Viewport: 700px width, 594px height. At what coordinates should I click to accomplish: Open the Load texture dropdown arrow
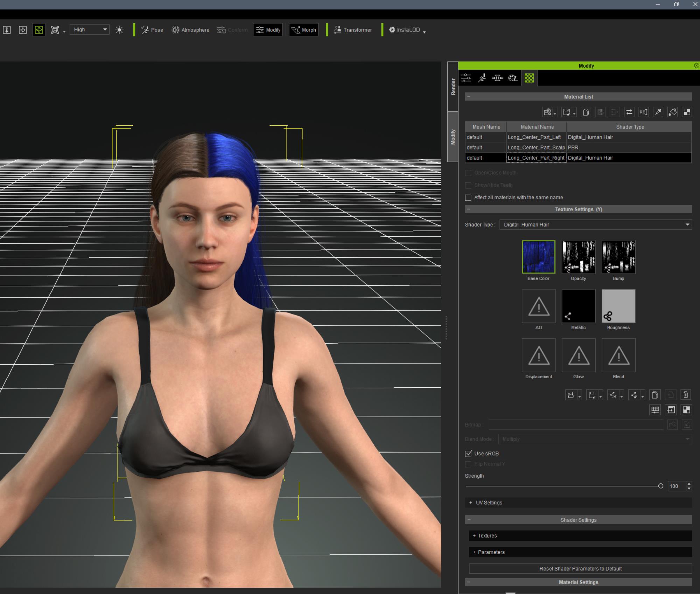pos(580,396)
